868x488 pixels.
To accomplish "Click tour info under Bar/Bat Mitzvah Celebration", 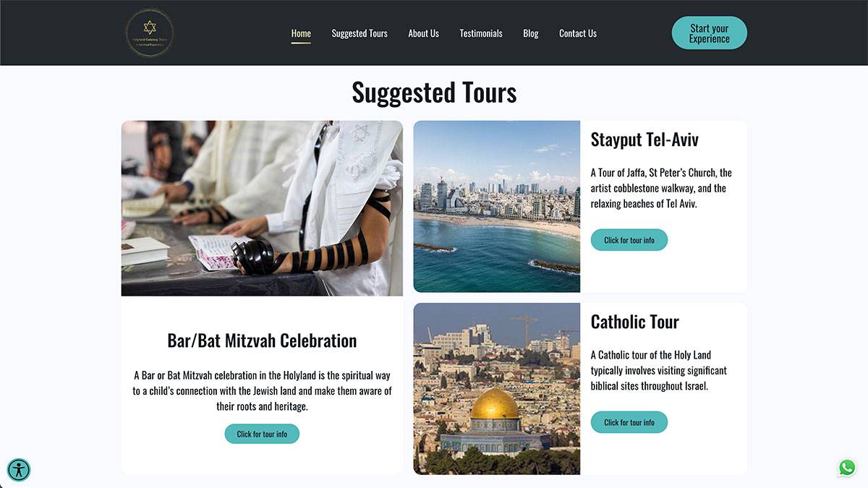I will [x=262, y=434].
